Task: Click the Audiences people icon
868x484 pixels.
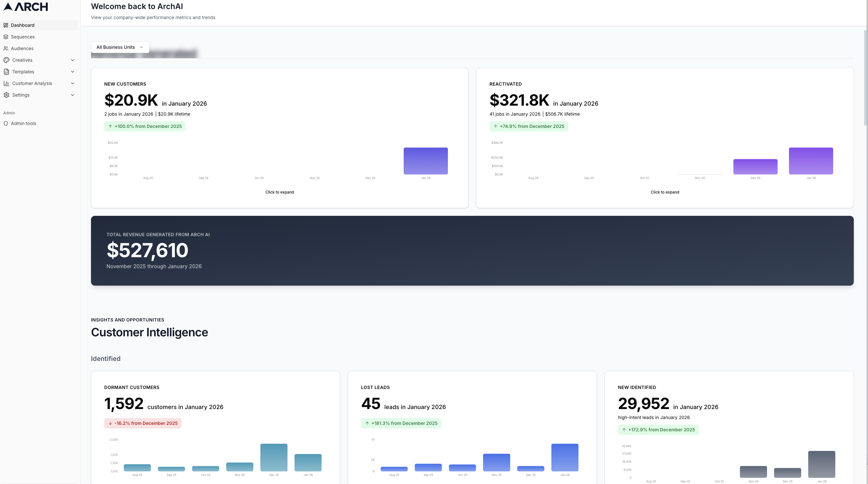Action: point(6,48)
